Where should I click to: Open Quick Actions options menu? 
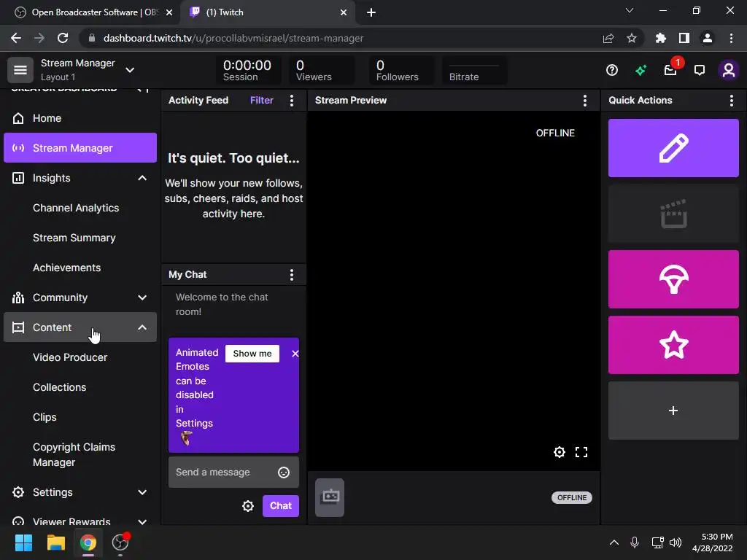pyautogui.click(x=731, y=101)
